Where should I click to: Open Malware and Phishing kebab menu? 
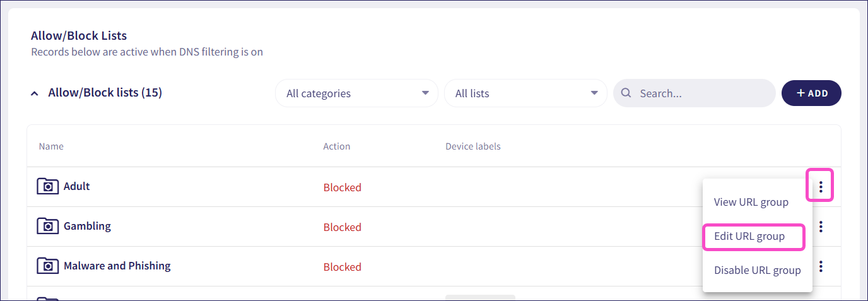tap(820, 266)
